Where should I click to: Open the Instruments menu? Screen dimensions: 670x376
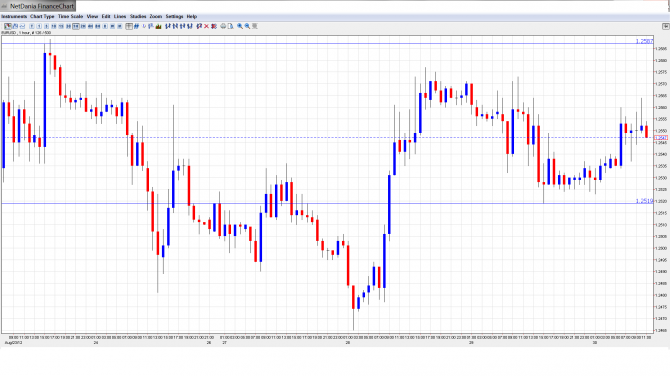click(14, 16)
